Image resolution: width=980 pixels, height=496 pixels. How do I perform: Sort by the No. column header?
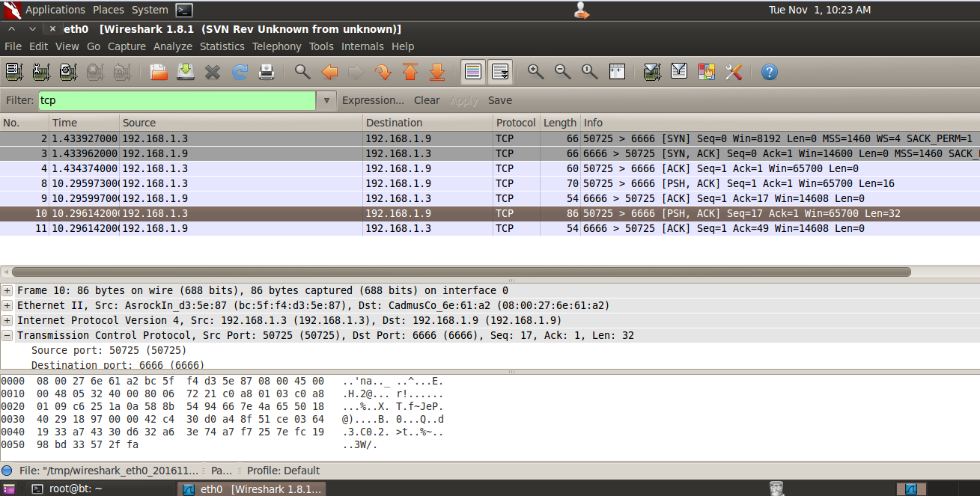[x=25, y=123]
